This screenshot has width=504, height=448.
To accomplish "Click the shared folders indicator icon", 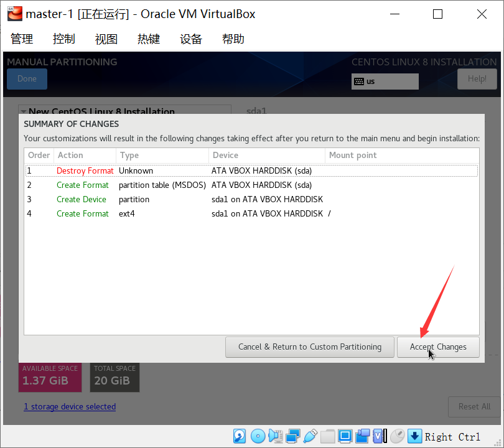I will click(327, 436).
